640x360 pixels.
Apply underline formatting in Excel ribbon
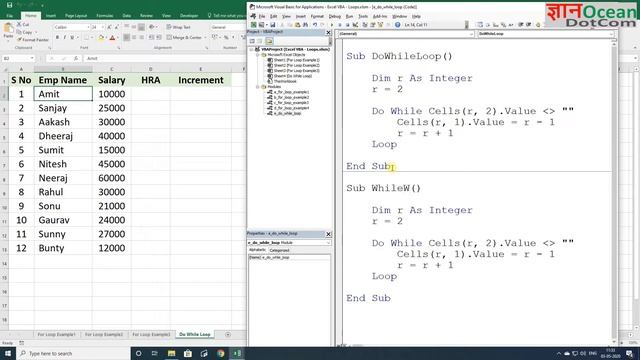(72, 38)
